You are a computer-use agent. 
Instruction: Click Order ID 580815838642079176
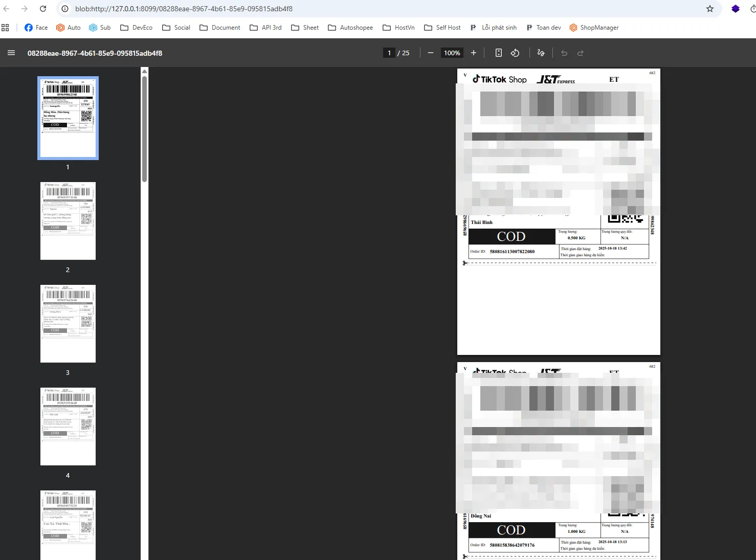click(512, 545)
